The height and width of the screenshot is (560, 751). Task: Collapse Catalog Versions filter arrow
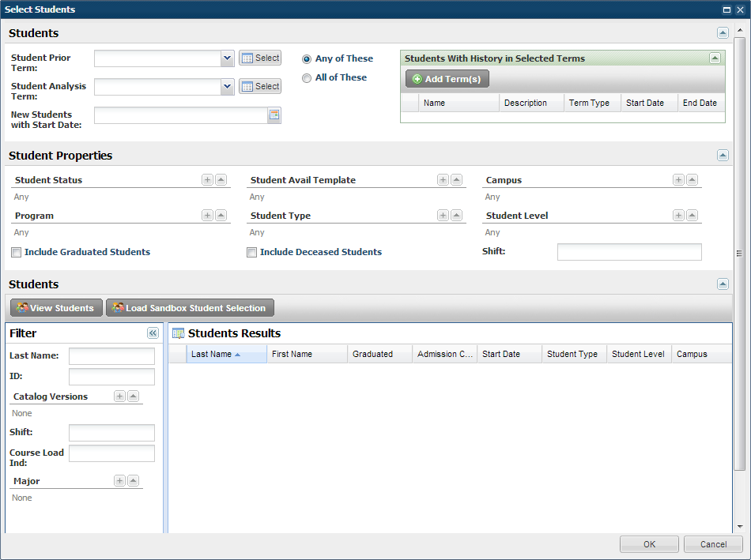tap(133, 397)
